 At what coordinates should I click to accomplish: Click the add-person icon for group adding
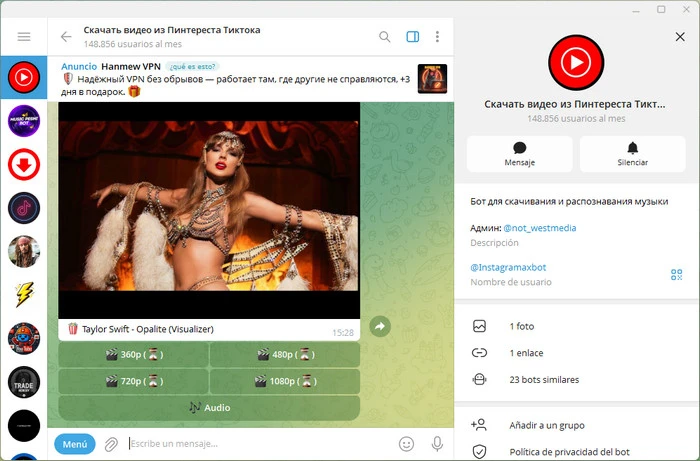pyautogui.click(x=479, y=424)
